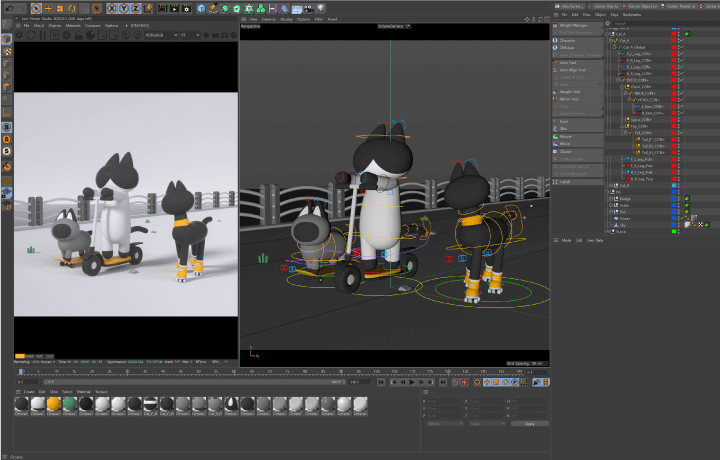This screenshot has height=460, width=720.
Task: Click the Skin button in character panel
Action: pyautogui.click(x=578, y=129)
